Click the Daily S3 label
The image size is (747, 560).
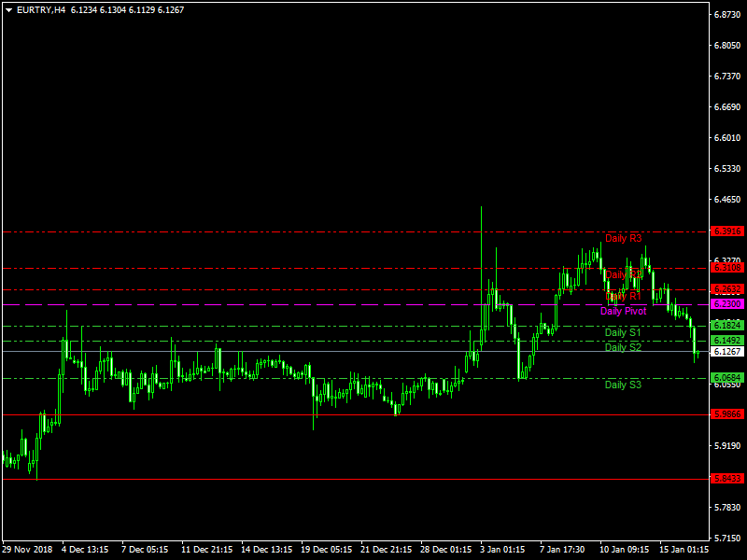[623, 385]
